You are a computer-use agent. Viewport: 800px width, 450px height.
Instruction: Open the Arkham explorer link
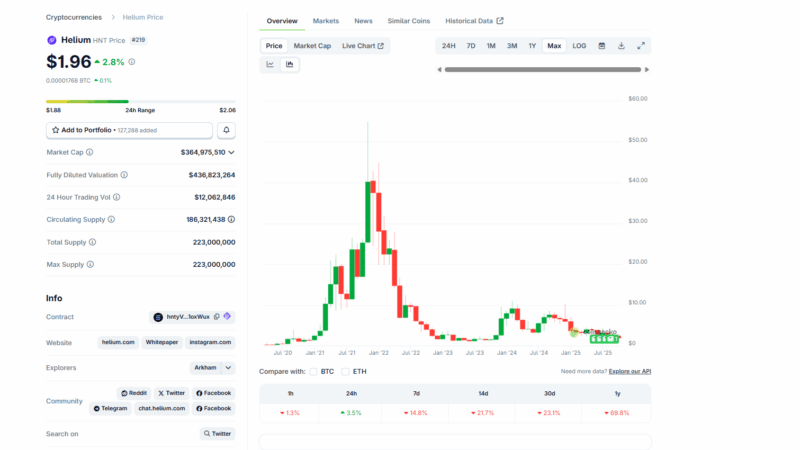pyautogui.click(x=205, y=367)
